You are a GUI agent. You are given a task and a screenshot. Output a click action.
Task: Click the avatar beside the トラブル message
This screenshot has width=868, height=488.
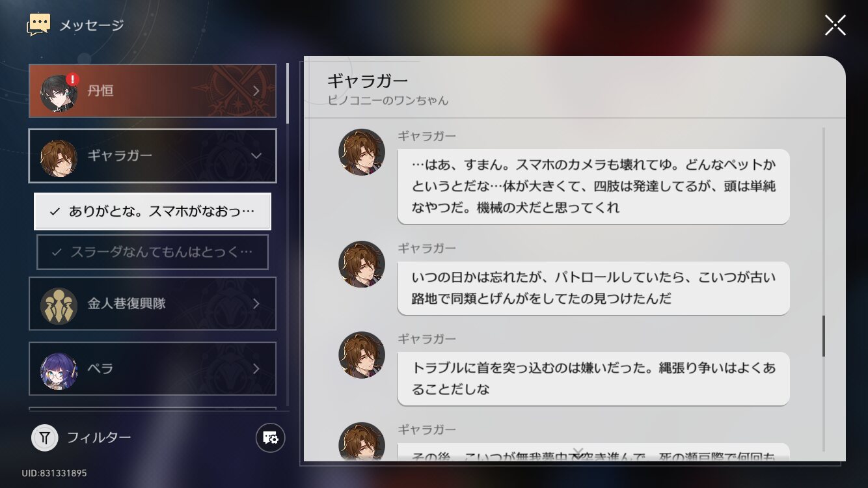point(362,355)
